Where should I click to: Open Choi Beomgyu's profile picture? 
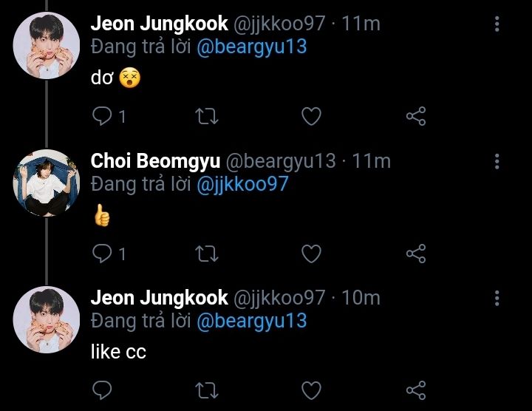[47, 183]
